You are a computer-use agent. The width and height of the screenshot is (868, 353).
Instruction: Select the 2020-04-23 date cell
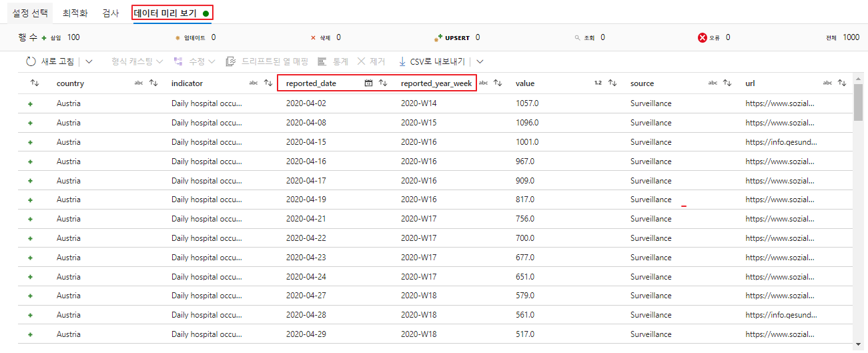tap(306, 258)
